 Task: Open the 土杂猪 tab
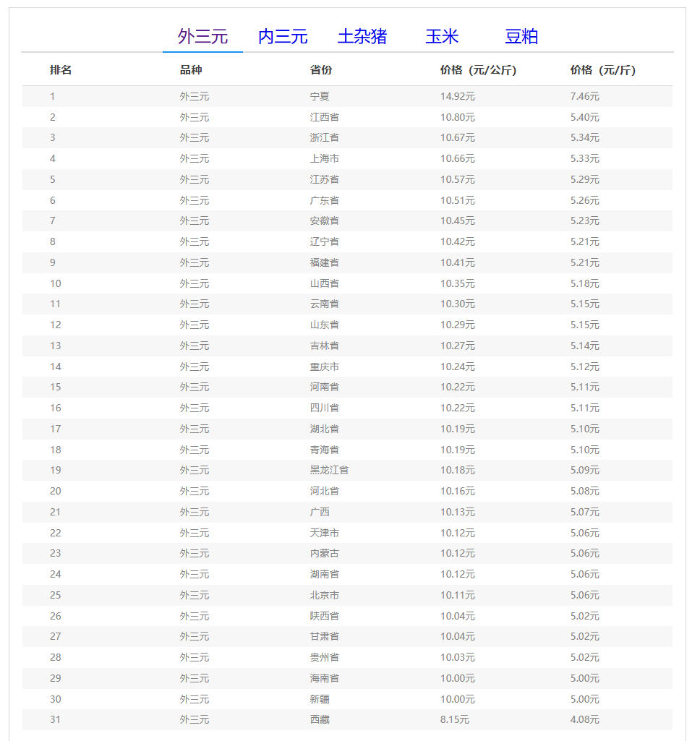tap(362, 37)
